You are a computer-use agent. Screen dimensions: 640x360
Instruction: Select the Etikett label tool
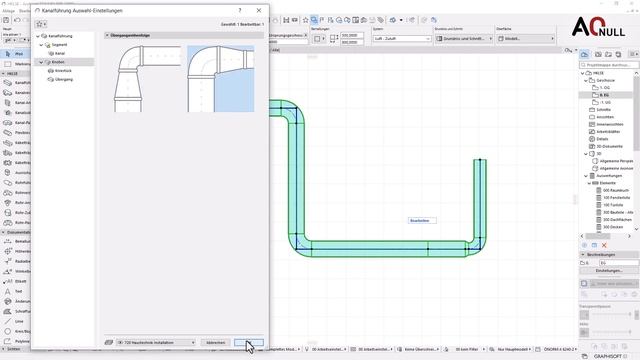pos(15,281)
